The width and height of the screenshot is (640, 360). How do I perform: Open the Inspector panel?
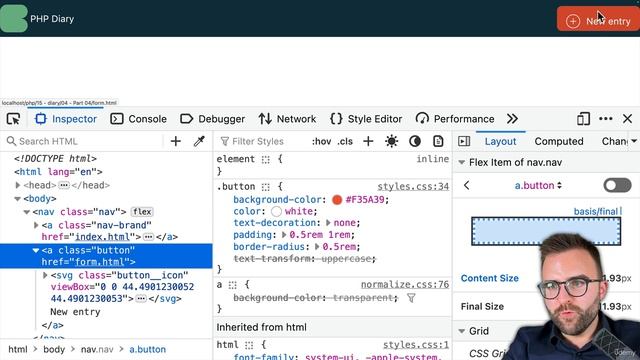coord(66,119)
